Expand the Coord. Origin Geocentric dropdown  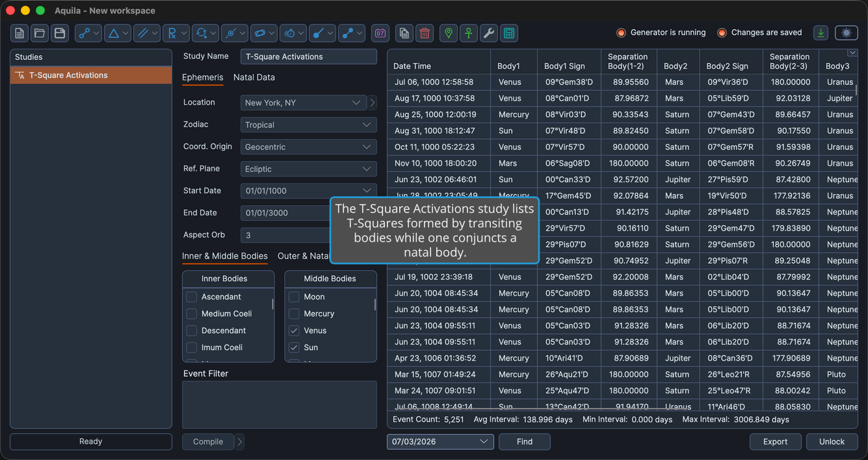[x=308, y=147]
